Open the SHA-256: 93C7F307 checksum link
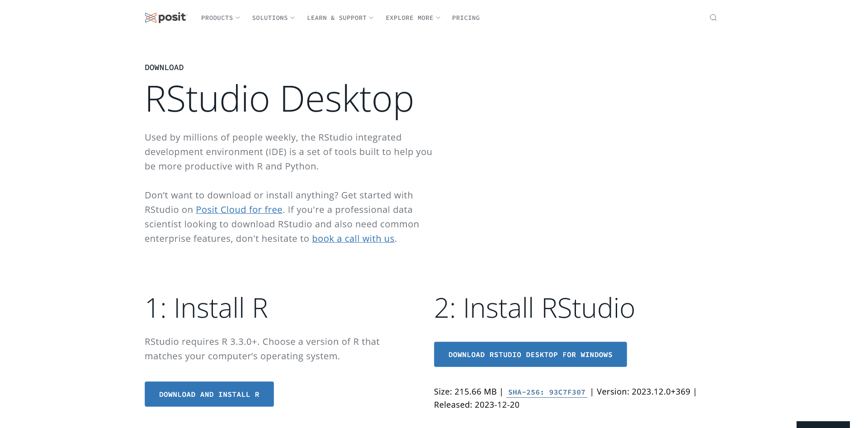The height and width of the screenshot is (428, 868). pyautogui.click(x=547, y=392)
